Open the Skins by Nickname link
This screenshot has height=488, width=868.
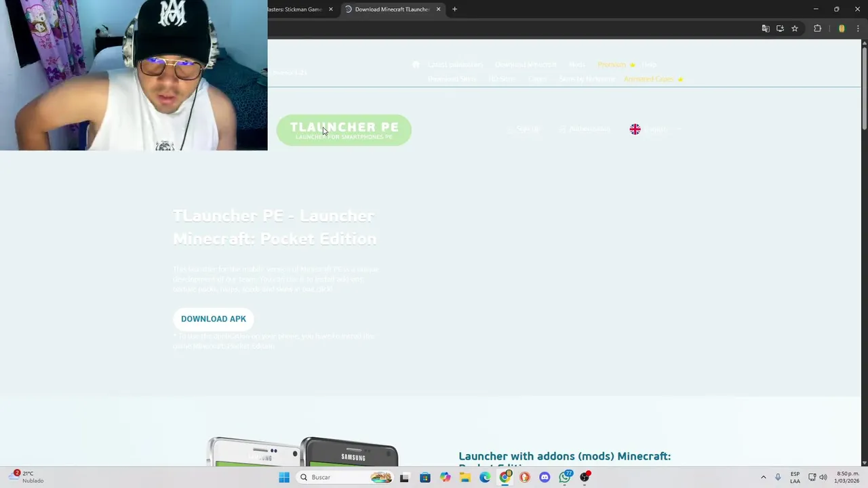587,79
